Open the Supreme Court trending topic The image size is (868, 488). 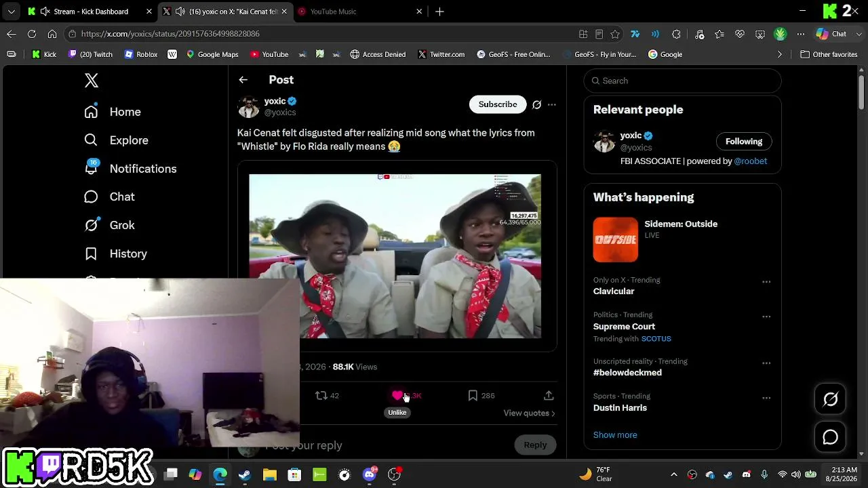click(624, 327)
